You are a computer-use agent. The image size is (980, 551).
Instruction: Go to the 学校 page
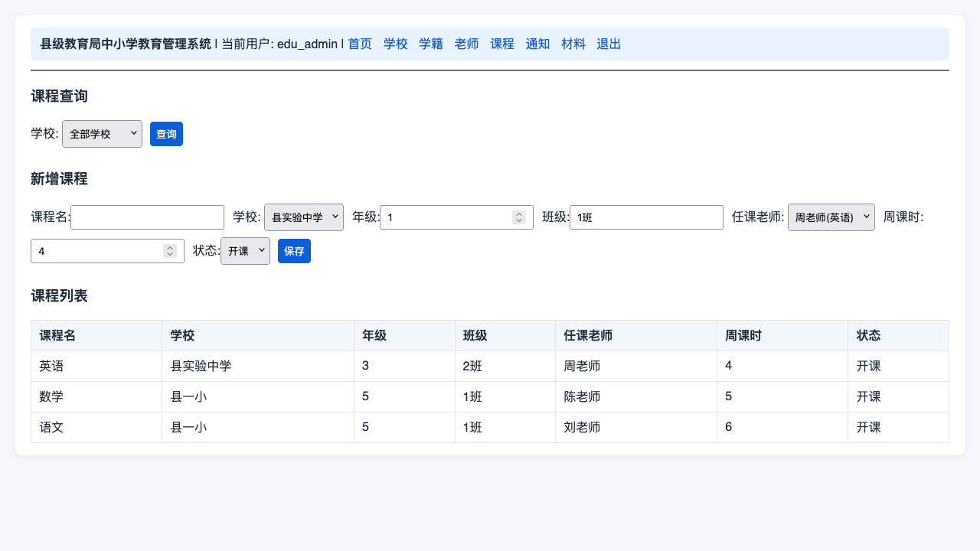pyautogui.click(x=396, y=44)
